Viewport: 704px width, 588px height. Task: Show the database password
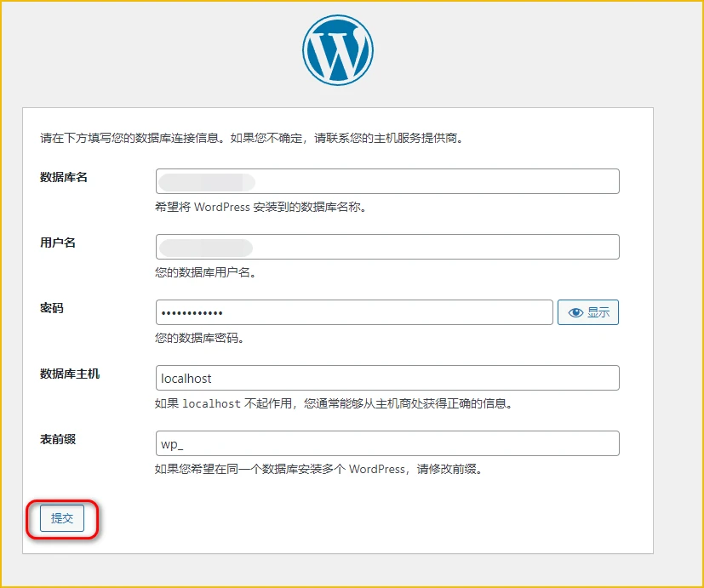pos(587,312)
